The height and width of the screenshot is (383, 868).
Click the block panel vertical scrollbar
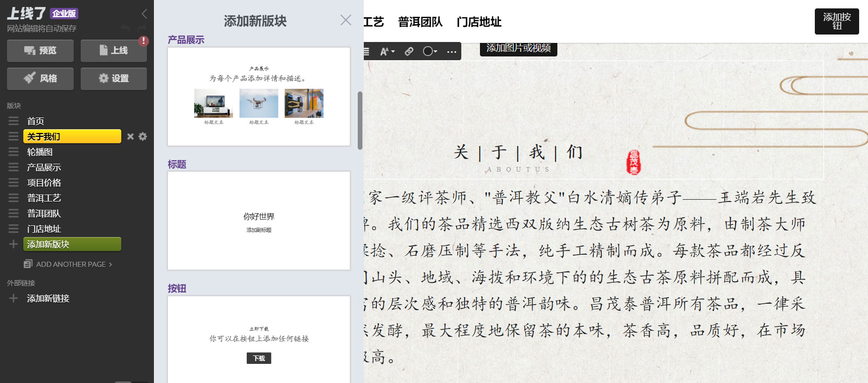pyautogui.click(x=360, y=120)
